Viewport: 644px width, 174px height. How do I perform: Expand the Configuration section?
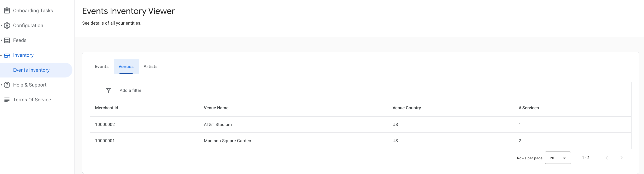click(1, 25)
